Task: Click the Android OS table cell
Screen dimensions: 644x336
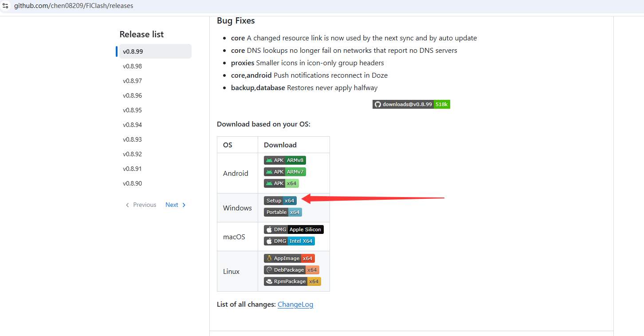Action: click(x=237, y=173)
